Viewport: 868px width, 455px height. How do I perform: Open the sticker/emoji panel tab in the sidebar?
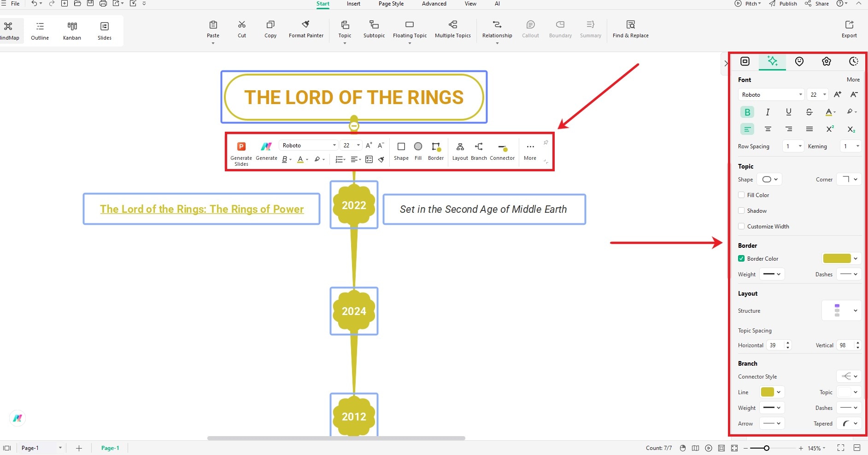tap(799, 61)
